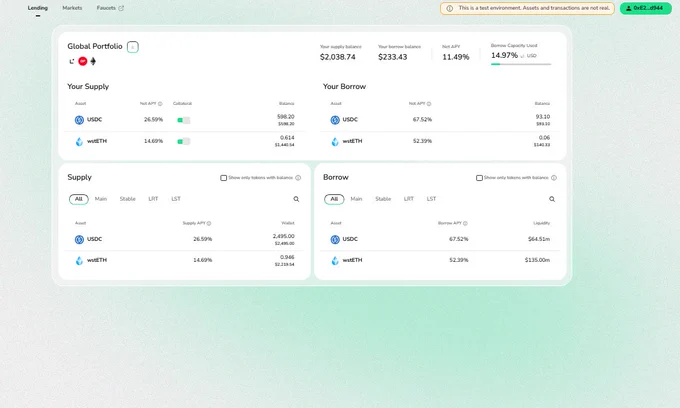Screen dimensions: 680x408
Task: Click info icon beside Supply panel balance checkbox
Action: [x=298, y=178]
